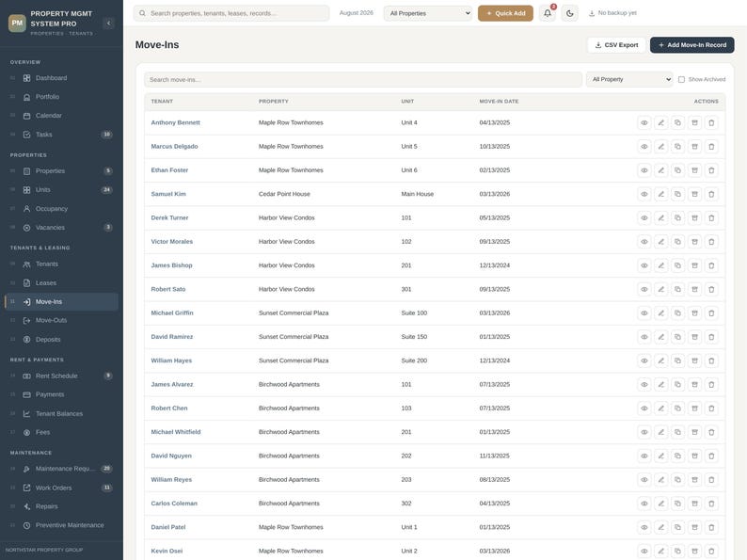This screenshot has height=560, width=747.
Task: Click the CSV Export button
Action: coord(616,45)
